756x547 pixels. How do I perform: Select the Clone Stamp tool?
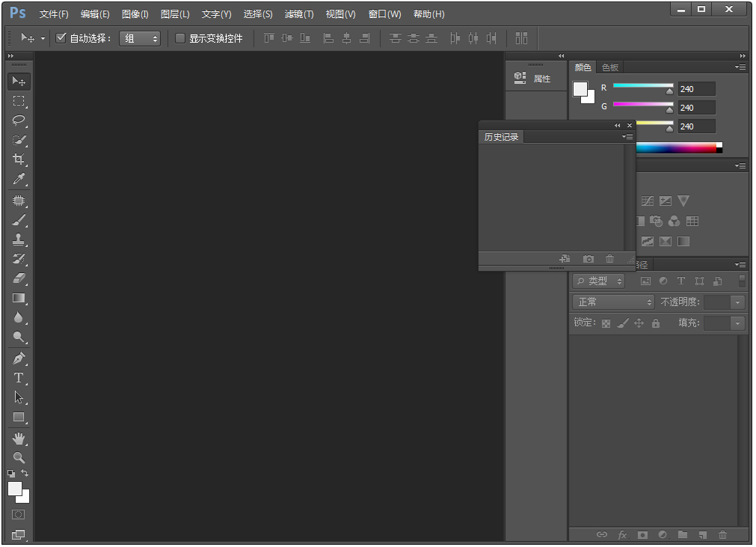click(19, 239)
